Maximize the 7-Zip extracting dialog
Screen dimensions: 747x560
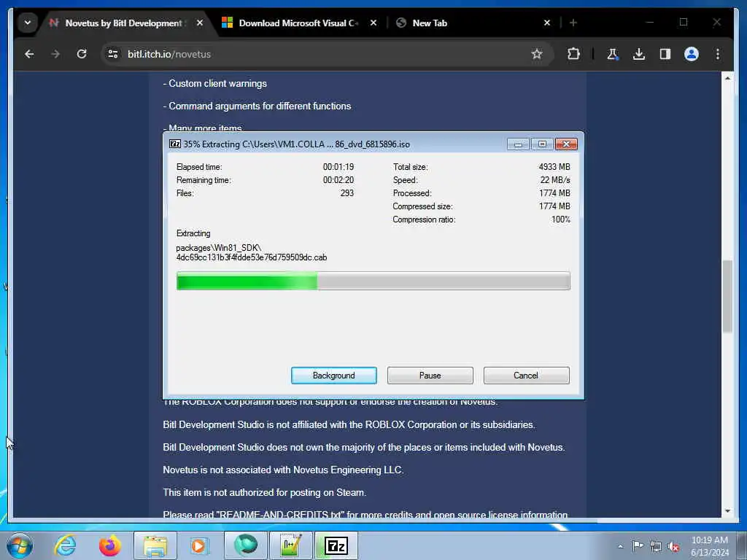(x=542, y=144)
